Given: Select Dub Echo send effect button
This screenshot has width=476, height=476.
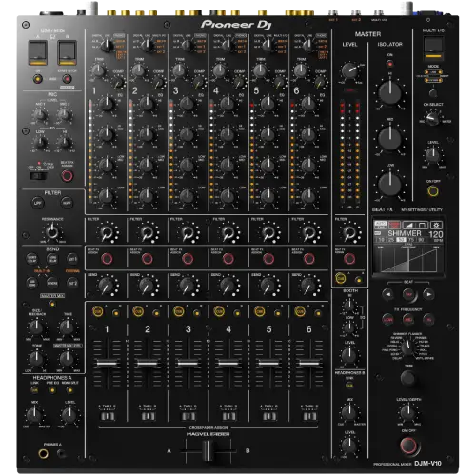Looking at the screenshot, I should (x=31, y=282).
